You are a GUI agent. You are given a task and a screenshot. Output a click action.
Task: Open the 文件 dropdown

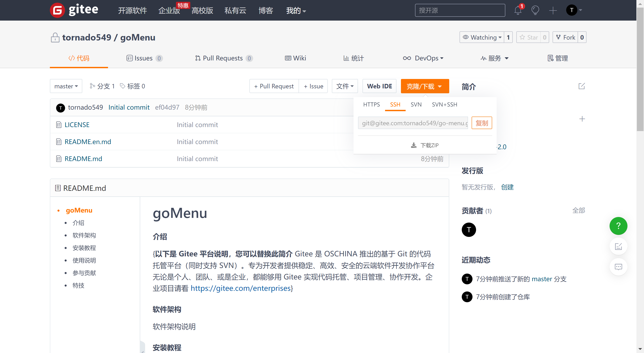(x=345, y=86)
